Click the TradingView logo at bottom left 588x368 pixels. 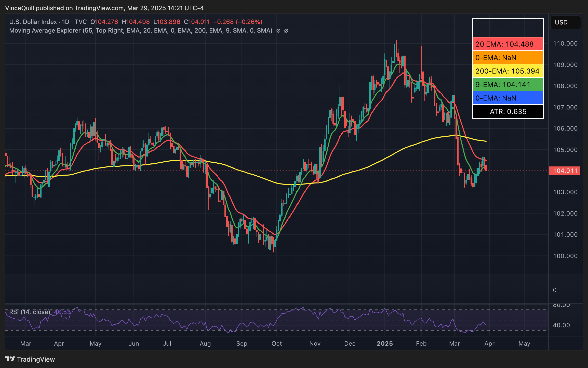pos(30,359)
